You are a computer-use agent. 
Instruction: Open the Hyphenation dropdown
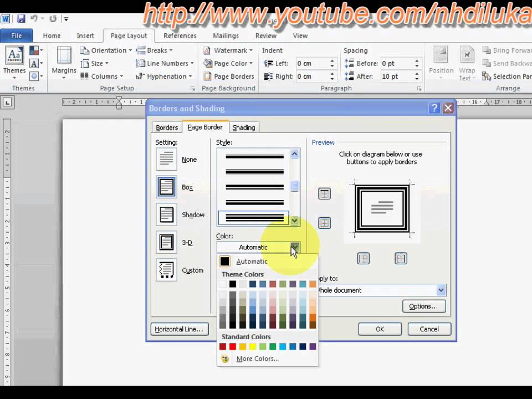pos(164,76)
